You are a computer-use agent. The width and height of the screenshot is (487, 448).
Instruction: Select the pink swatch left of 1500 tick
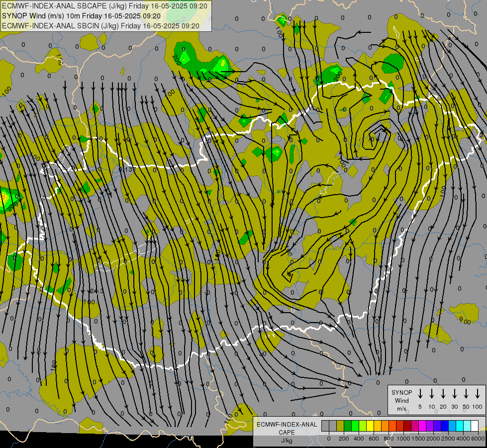point(415,426)
